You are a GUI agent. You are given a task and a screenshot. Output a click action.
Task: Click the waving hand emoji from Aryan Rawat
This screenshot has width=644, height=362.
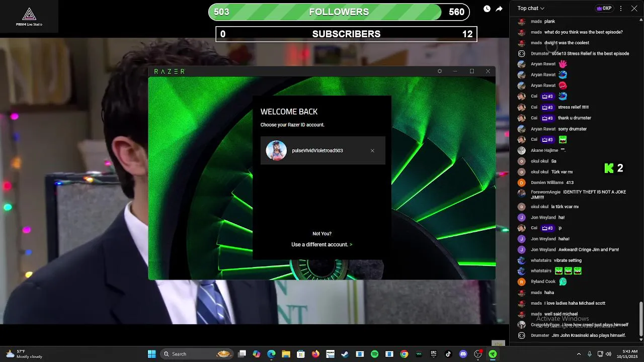[562, 64]
